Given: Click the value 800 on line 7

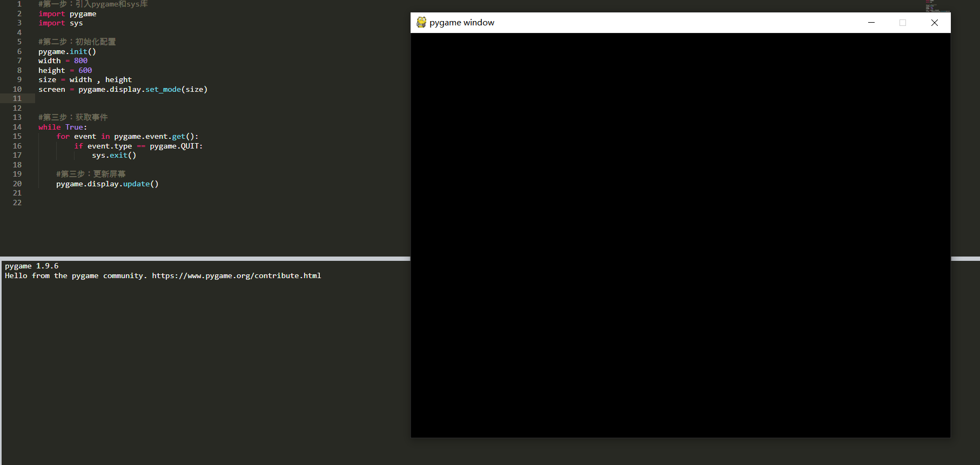Looking at the screenshot, I should (80, 60).
